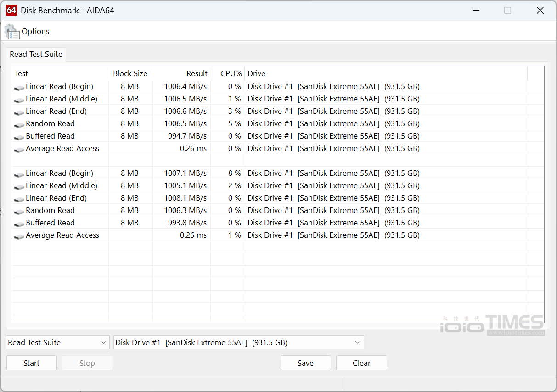This screenshot has width=557, height=392.
Task: Click the drive icon next to Random Read
Action: tap(19, 123)
